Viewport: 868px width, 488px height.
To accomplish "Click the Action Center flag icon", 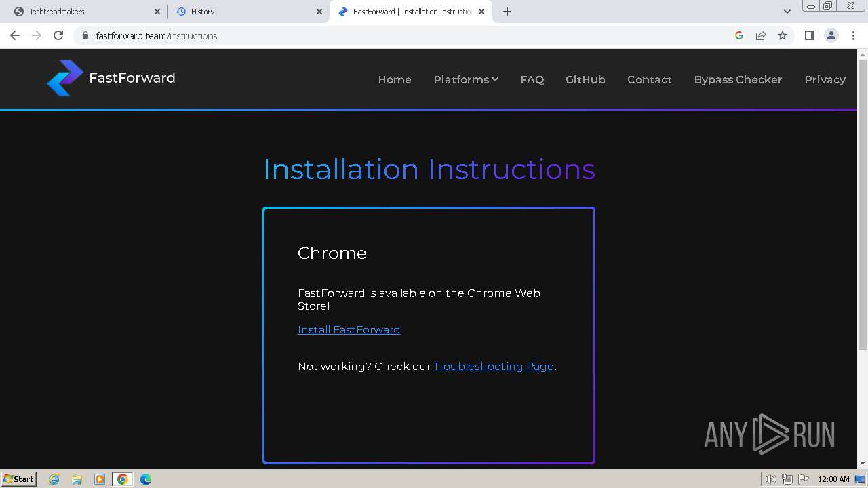I will pyautogui.click(x=804, y=479).
